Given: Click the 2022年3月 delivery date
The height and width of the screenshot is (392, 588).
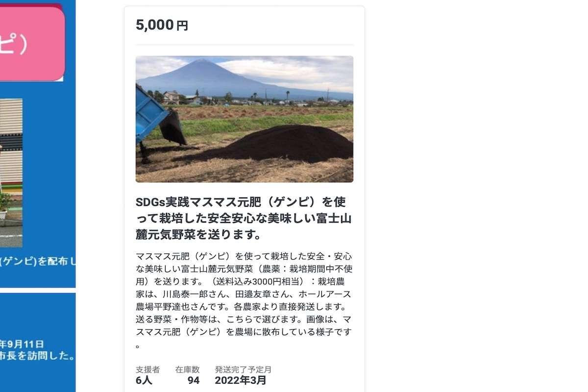Looking at the screenshot, I should pos(241,380).
